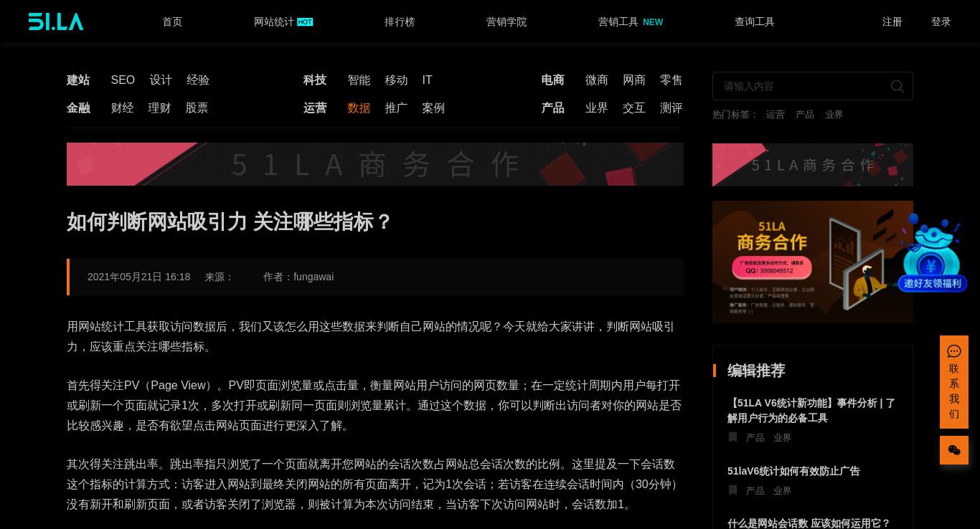Select the 零售 subcategory
The image size is (980, 529).
(672, 80)
